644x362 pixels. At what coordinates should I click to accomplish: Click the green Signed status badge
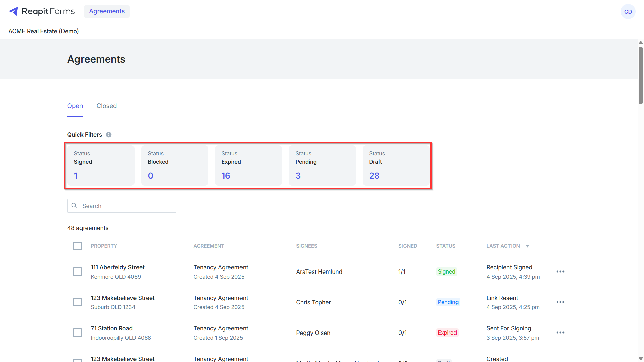pyautogui.click(x=446, y=271)
